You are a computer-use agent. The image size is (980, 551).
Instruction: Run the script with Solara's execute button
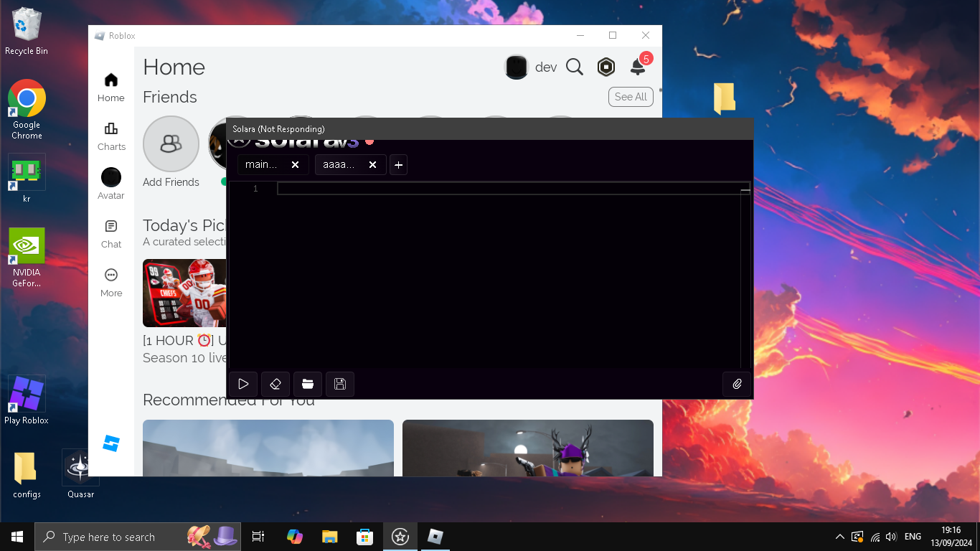click(243, 384)
